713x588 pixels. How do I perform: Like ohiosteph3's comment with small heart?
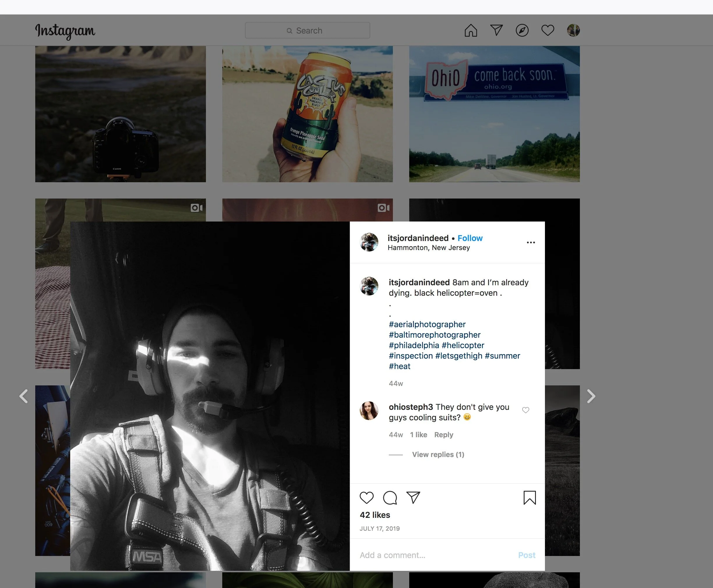[x=526, y=410]
